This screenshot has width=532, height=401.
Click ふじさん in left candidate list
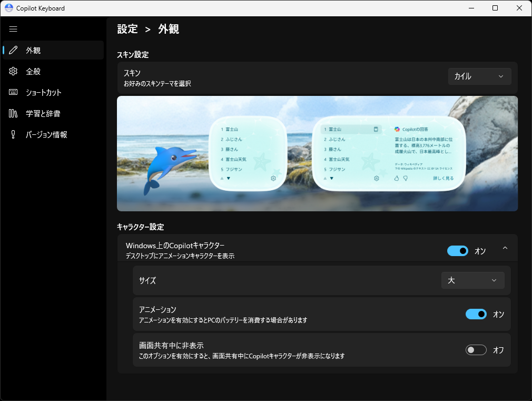[x=234, y=139]
